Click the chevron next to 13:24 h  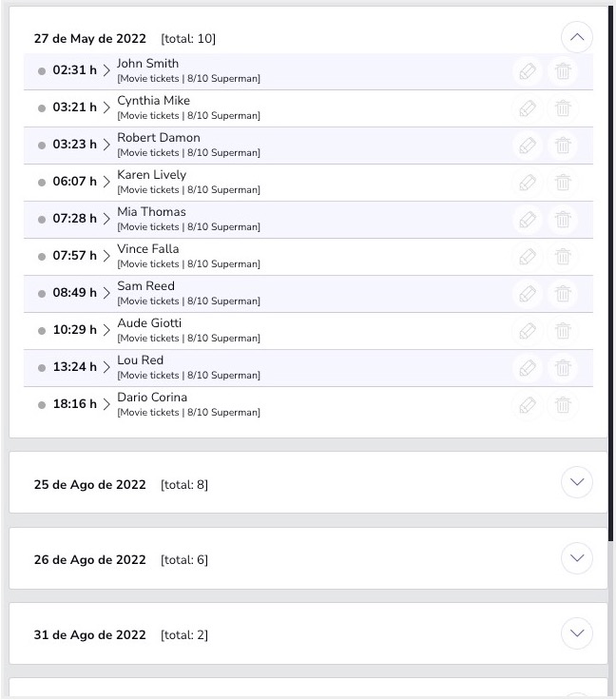click(106, 367)
